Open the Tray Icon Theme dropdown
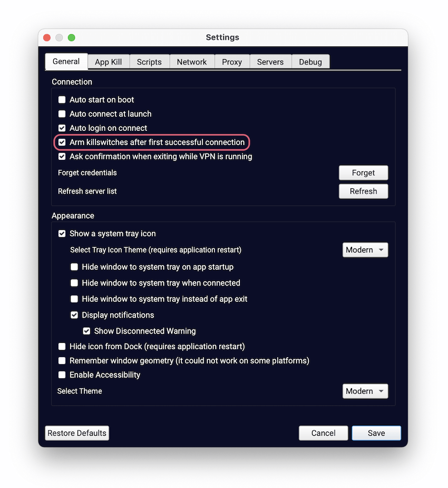448x488 pixels. click(x=365, y=250)
